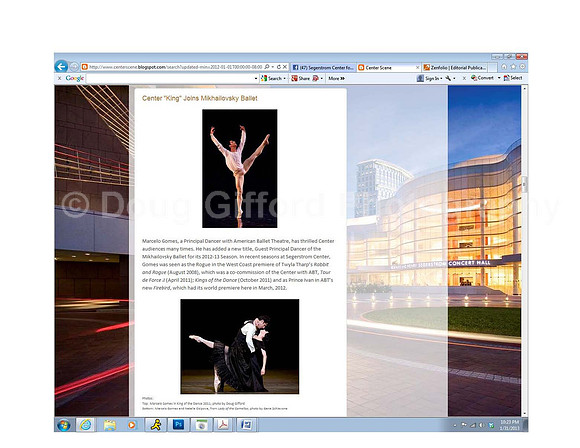Click the scroll down arrow of the page
This screenshot has width=580, height=448.
(524, 414)
